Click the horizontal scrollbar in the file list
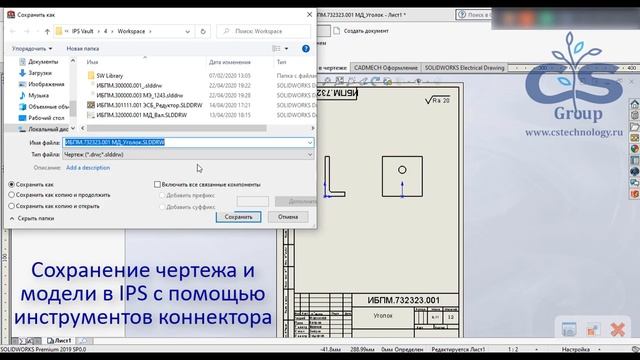The image size is (640, 360). tap(177, 128)
